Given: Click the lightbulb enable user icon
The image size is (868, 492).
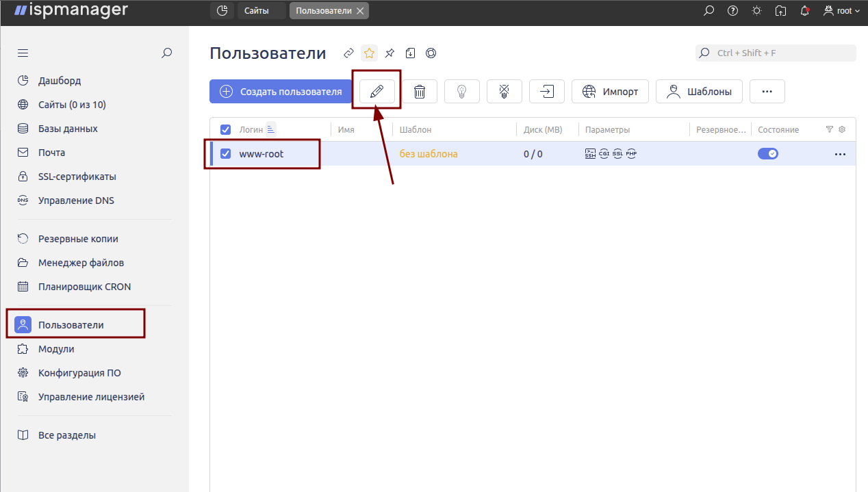Looking at the screenshot, I should [x=462, y=92].
